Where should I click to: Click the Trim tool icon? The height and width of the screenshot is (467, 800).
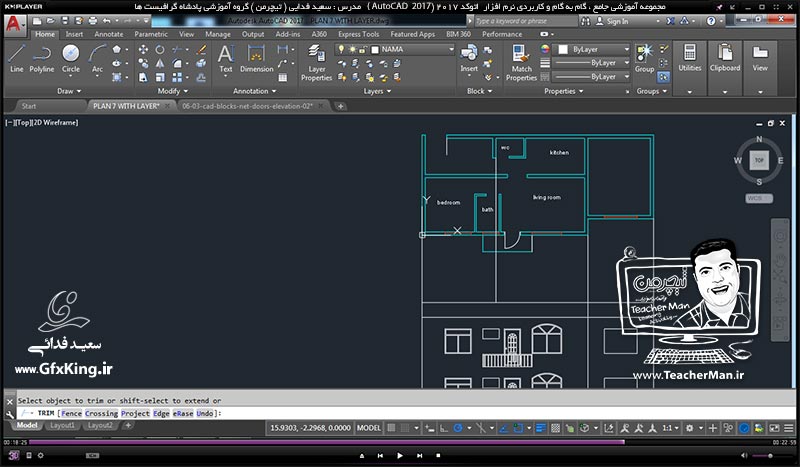(177, 50)
